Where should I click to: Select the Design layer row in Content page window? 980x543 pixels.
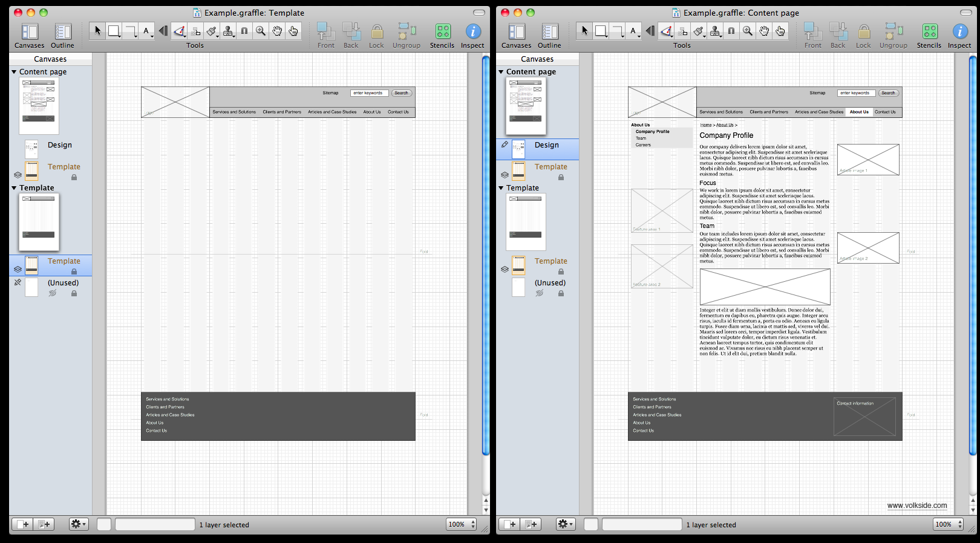pos(537,149)
